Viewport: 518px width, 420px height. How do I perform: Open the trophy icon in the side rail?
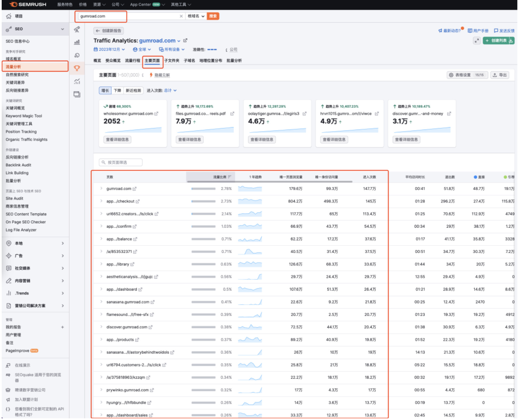(77, 68)
